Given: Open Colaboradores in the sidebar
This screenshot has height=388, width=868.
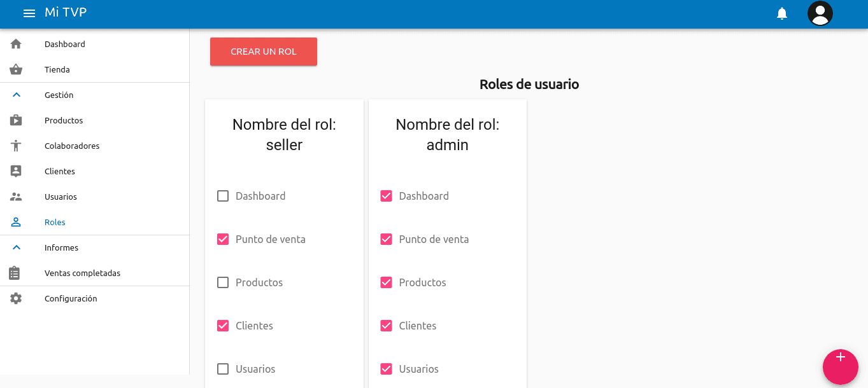Looking at the screenshot, I should [x=94, y=146].
